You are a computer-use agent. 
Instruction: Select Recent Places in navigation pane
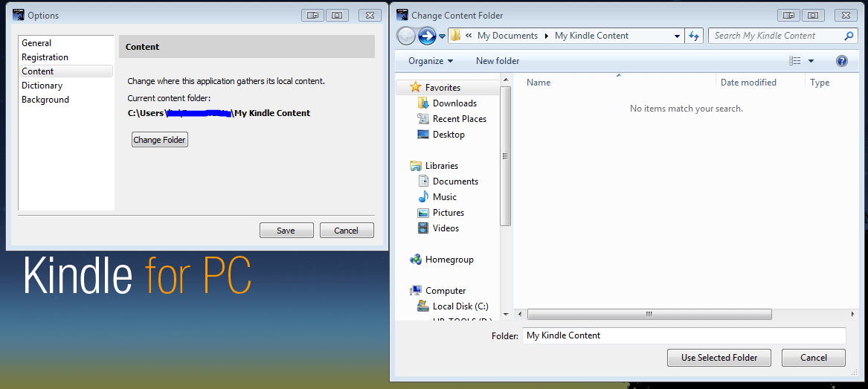(460, 118)
